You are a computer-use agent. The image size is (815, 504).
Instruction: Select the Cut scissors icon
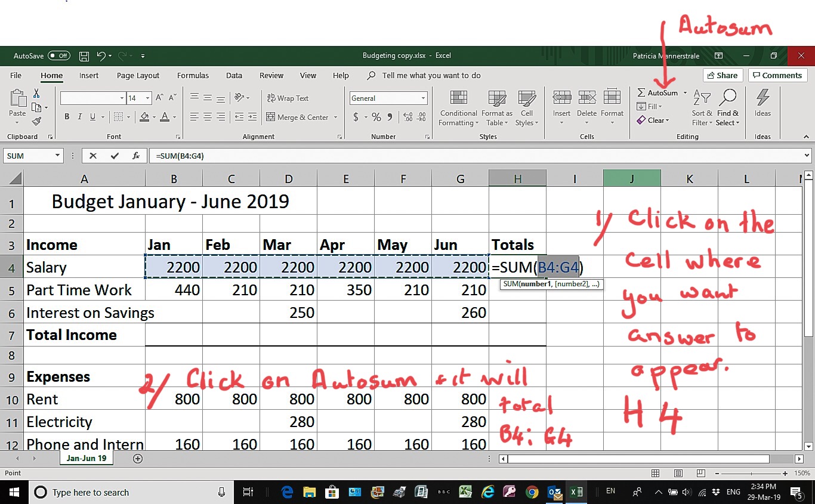[x=36, y=94]
